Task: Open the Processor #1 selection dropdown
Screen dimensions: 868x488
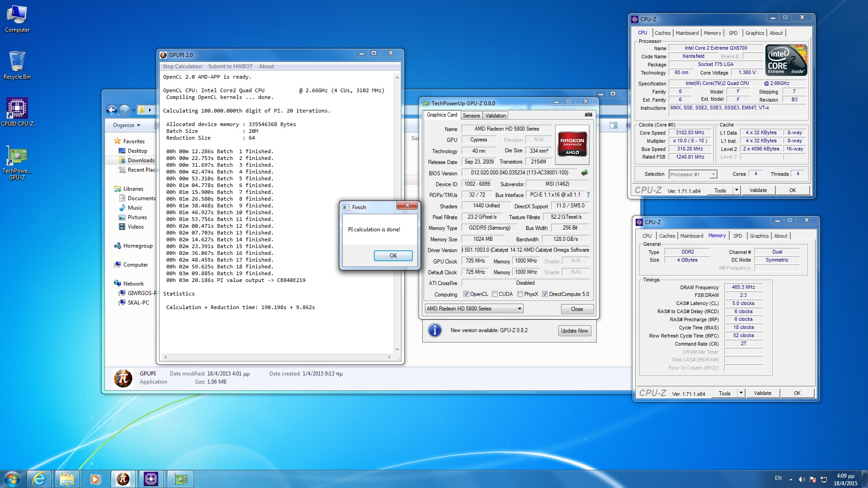Action: click(x=693, y=174)
